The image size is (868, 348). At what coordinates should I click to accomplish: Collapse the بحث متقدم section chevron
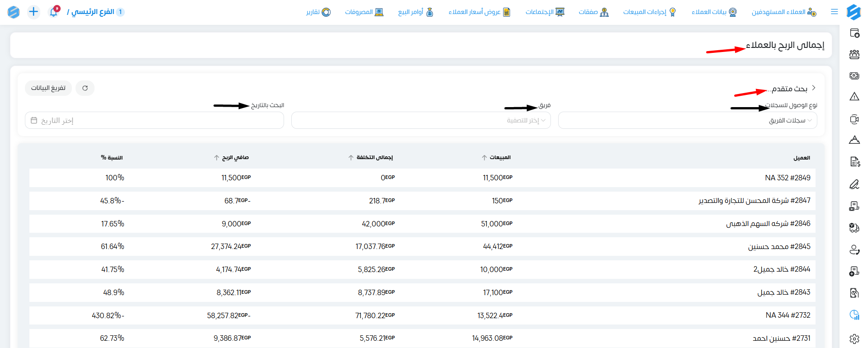click(814, 88)
